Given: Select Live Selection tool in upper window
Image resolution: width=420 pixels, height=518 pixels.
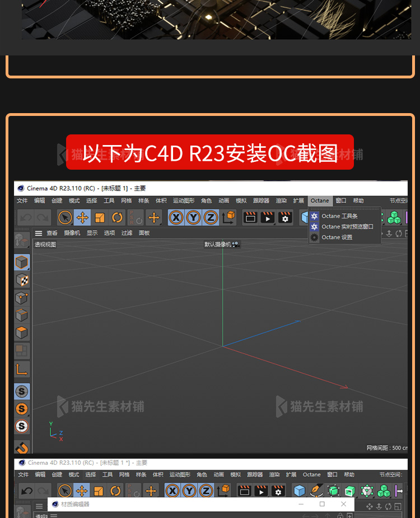Looking at the screenshot, I should pos(65,218).
